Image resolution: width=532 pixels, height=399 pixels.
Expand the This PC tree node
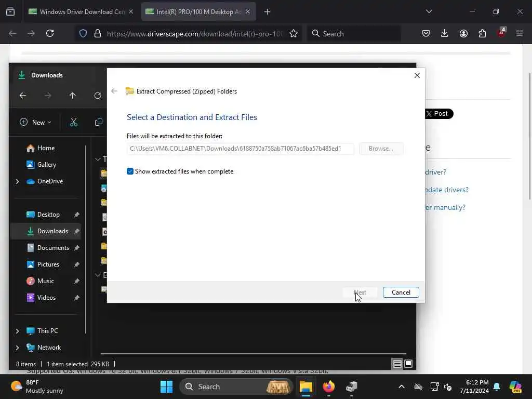click(17, 331)
